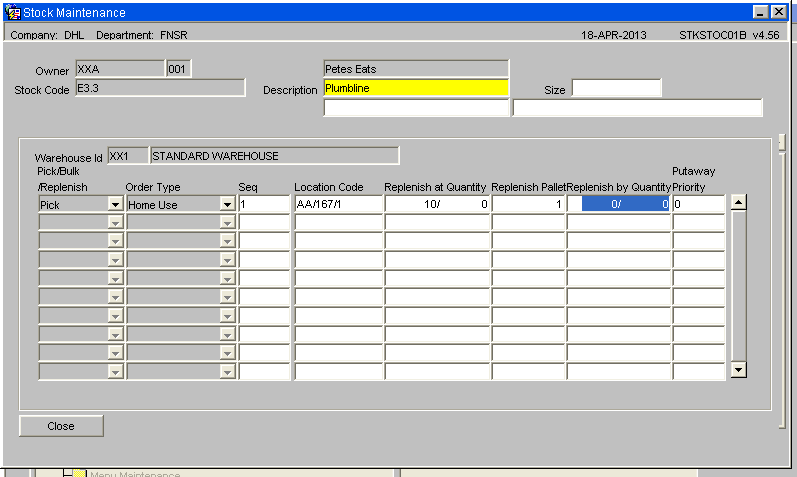Click the Seq column header
Viewport: 797px width, 477px height.
coord(248,187)
